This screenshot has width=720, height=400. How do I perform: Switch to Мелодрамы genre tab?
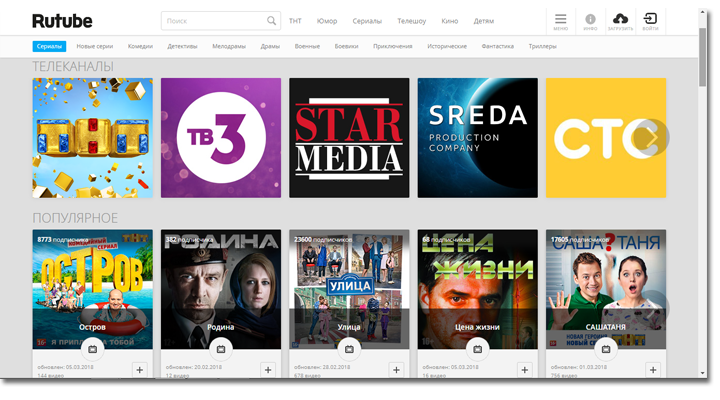pyautogui.click(x=229, y=46)
